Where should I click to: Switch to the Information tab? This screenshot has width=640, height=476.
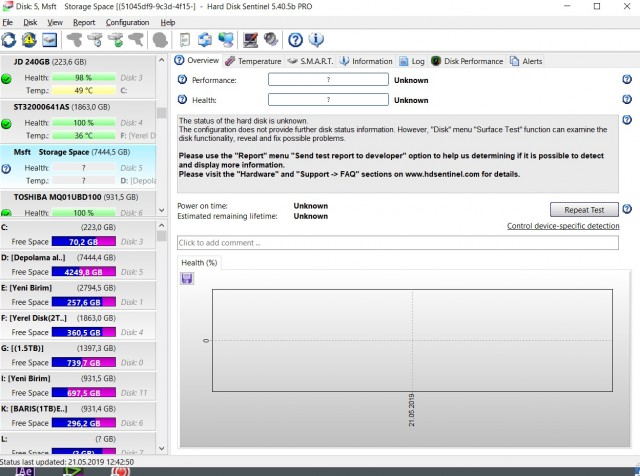(x=366, y=61)
